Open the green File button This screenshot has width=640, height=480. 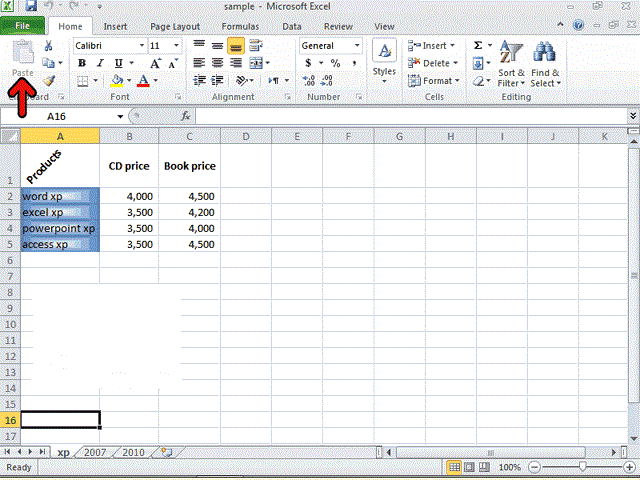(22, 26)
